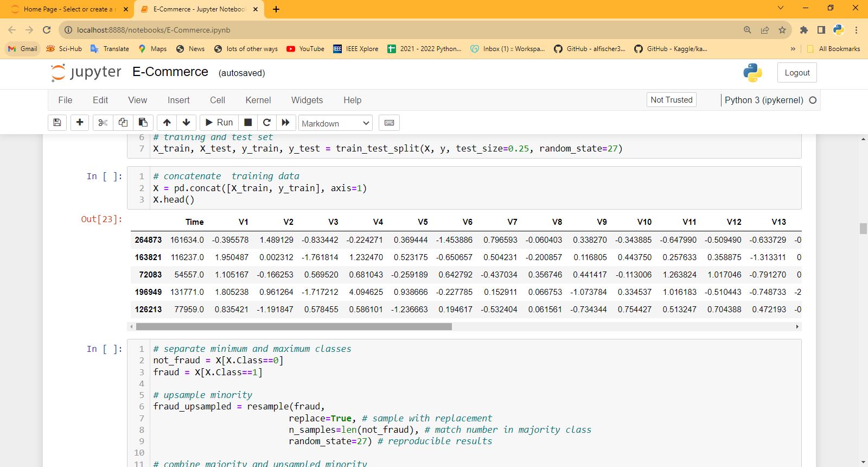
Task: Open the Sci-Hub bookmark
Action: coord(64,49)
